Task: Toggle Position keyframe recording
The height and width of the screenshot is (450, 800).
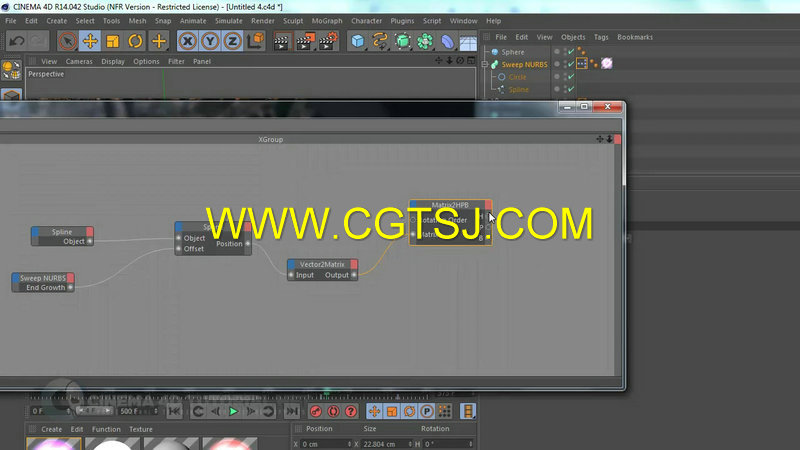Action: pos(374,411)
